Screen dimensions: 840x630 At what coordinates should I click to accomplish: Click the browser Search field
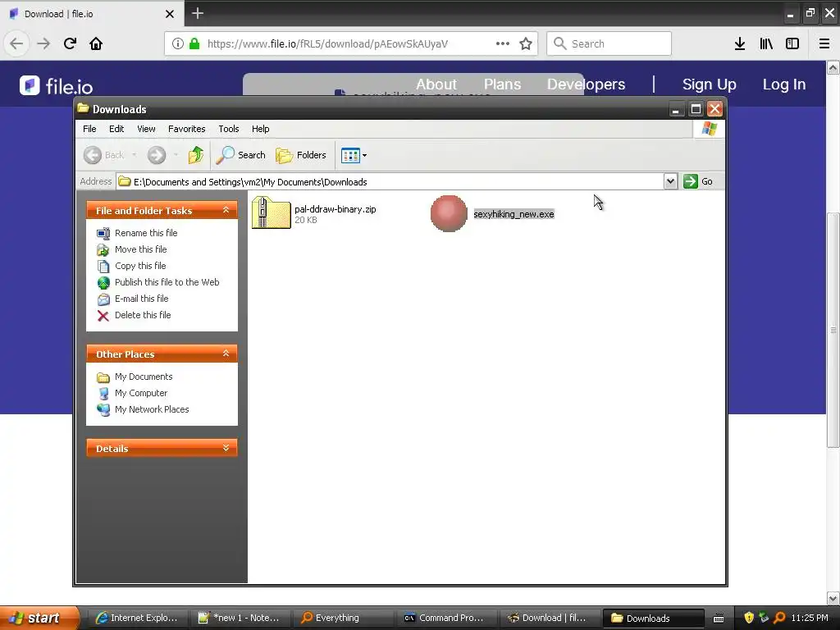pyautogui.click(x=609, y=43)
